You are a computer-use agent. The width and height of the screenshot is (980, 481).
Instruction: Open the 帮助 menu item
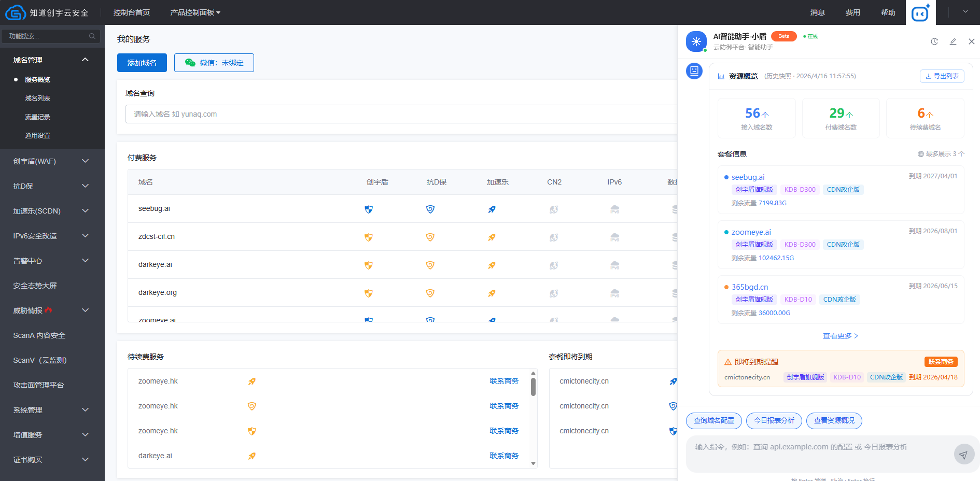pos(888,12)
